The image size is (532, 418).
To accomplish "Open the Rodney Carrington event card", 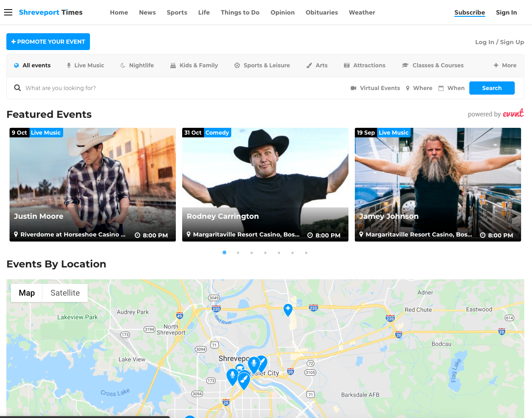I will point(265,185).
